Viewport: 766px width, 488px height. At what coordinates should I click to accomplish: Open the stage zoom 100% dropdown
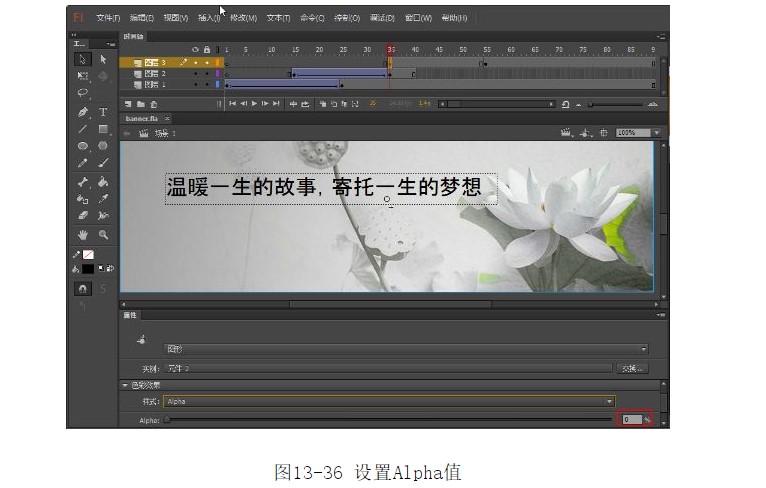tap(638, 132)
